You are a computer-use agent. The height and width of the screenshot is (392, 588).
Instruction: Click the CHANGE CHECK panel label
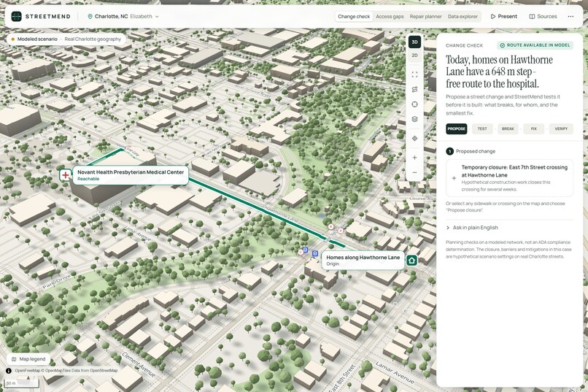point(464,45)
